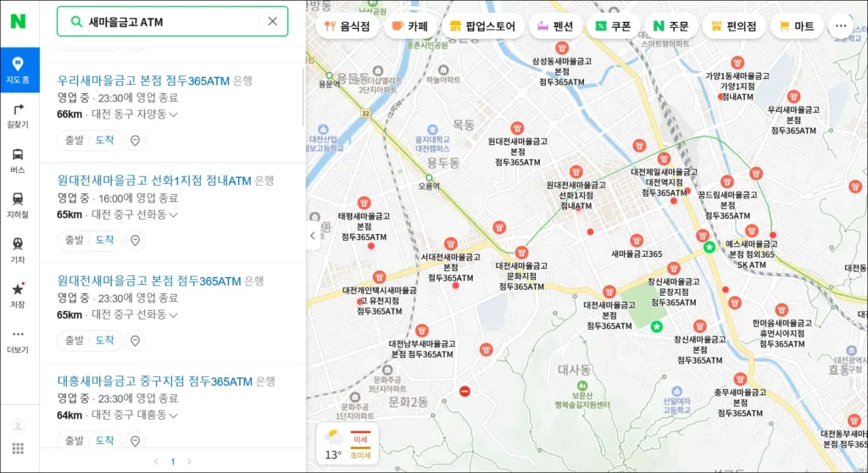868x473 pixels.
Task: Click the 오룡역 subway station marker
Action: [x=429, y=178]
